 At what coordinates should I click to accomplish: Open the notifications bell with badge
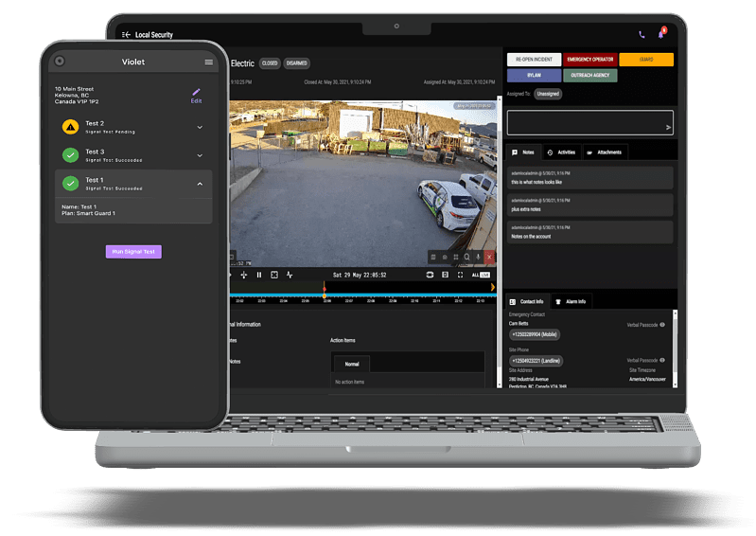coord(661,33)
